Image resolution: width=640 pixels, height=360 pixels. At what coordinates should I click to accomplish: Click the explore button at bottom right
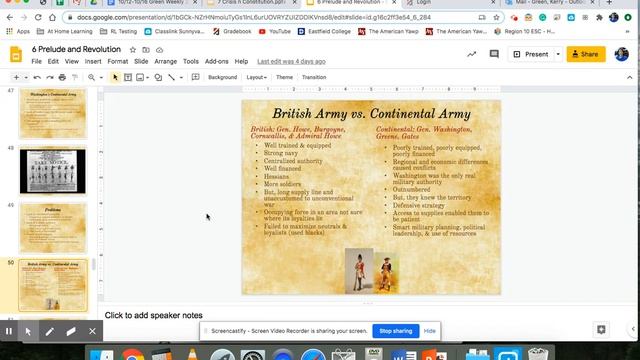[x=601, y=329]
